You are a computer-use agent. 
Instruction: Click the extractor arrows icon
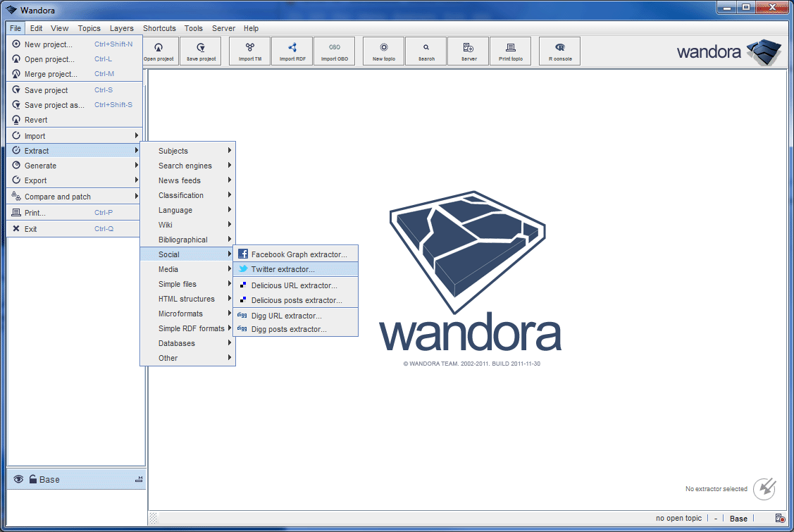tap(764, 488)
